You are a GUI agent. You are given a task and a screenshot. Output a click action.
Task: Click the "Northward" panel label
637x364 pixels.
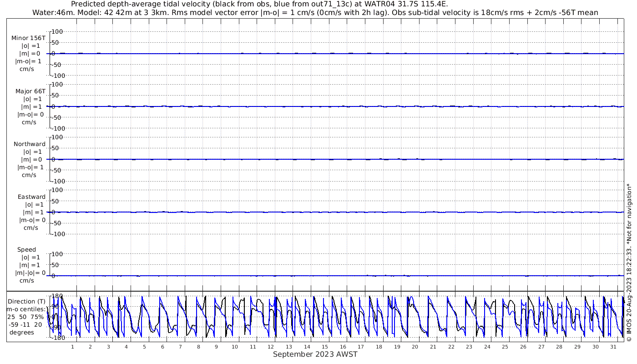[30, 144]
